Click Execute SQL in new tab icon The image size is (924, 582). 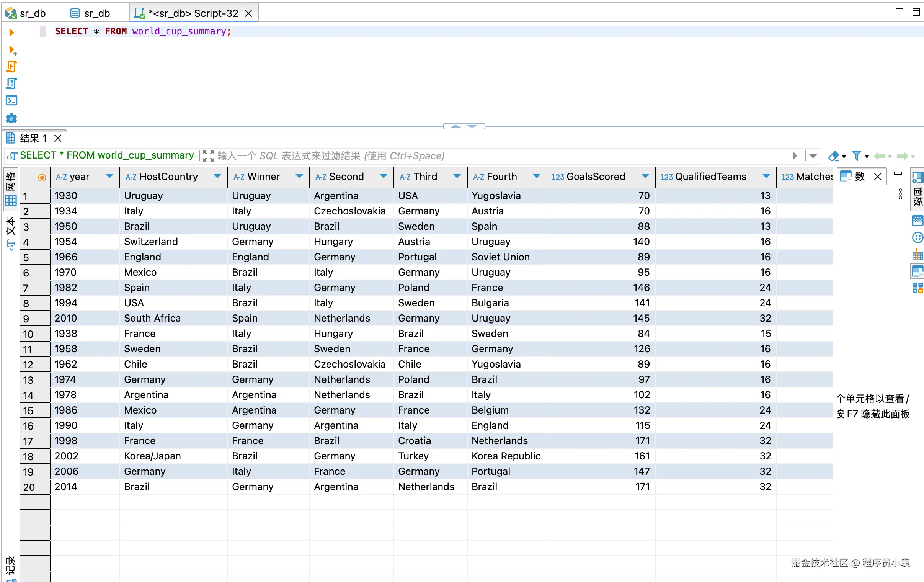pos(12,50)
